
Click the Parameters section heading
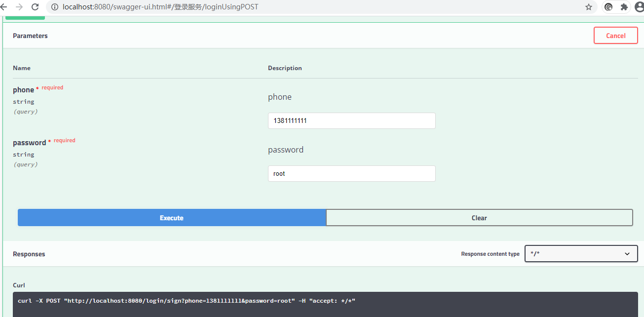pos(30,36)
